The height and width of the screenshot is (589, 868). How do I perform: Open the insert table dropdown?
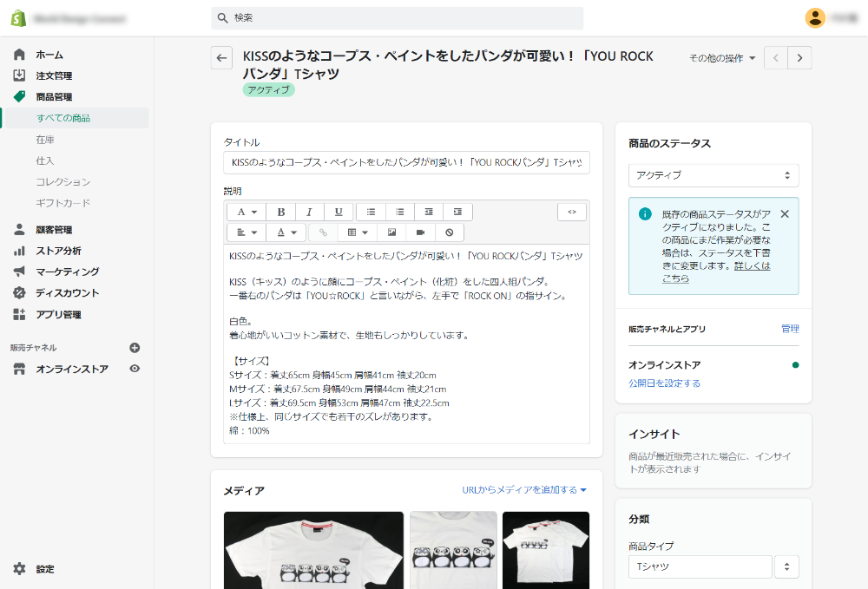coord(357,232)
